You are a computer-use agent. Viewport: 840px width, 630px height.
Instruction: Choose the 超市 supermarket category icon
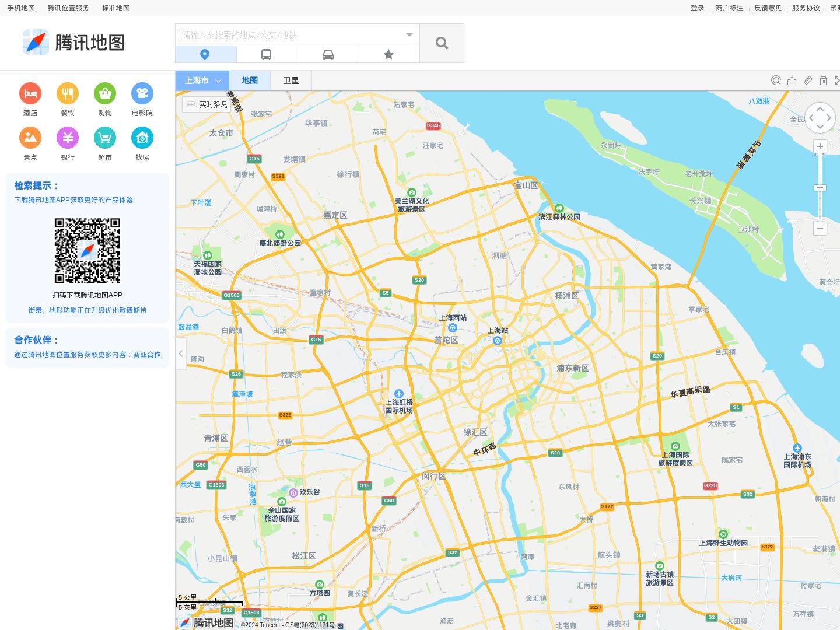click(105, 138)
